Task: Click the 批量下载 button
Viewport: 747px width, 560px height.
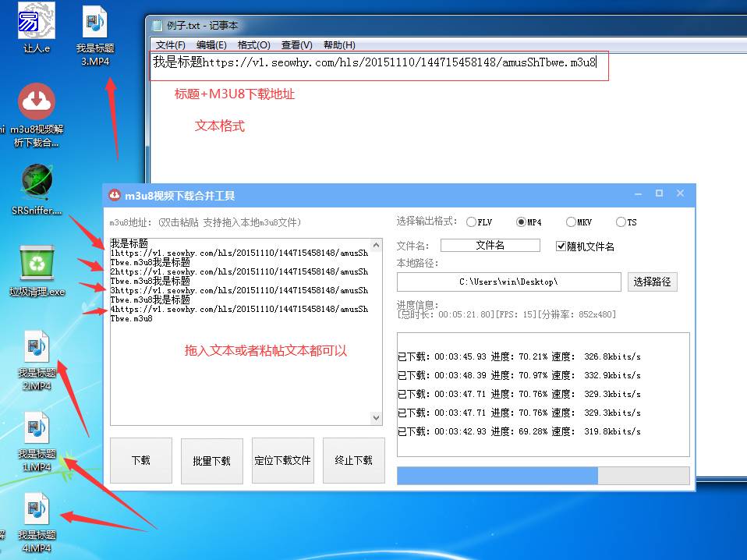Action: [211, 460]
